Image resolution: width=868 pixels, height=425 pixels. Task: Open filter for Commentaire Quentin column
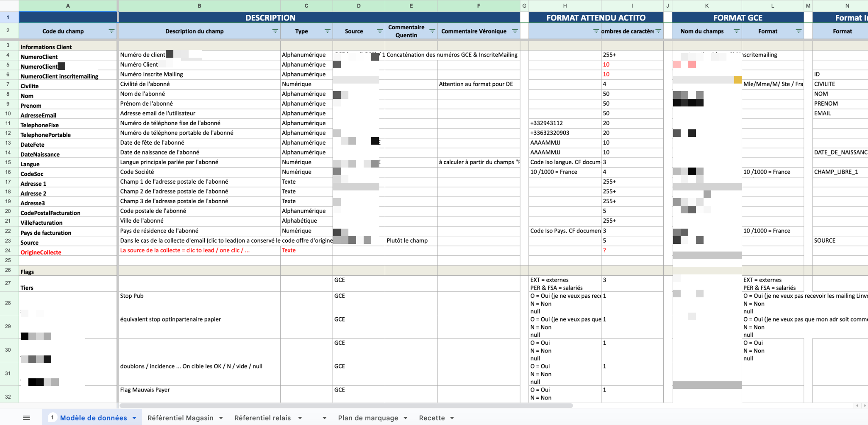[x=432, y=31]
